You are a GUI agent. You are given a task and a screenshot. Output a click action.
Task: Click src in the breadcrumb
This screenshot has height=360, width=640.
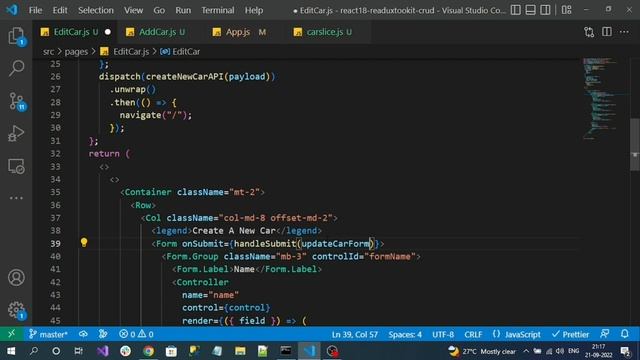48,51
